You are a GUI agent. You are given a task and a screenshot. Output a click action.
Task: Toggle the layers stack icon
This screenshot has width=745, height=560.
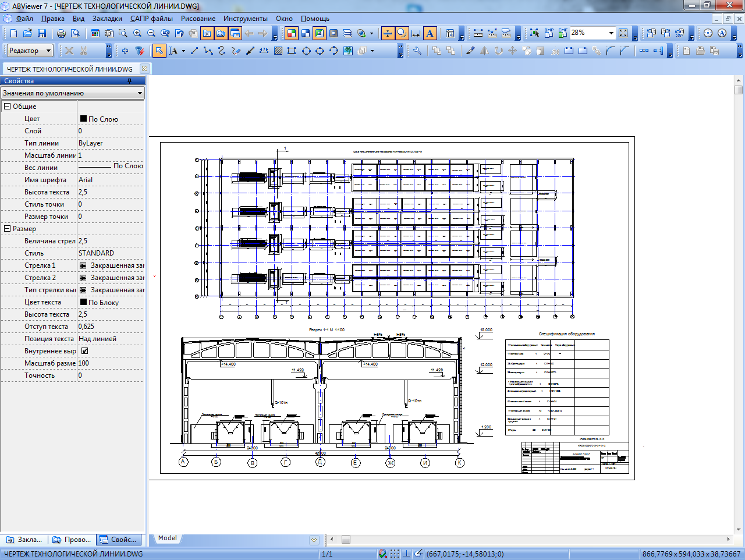[x=347, y=33]
